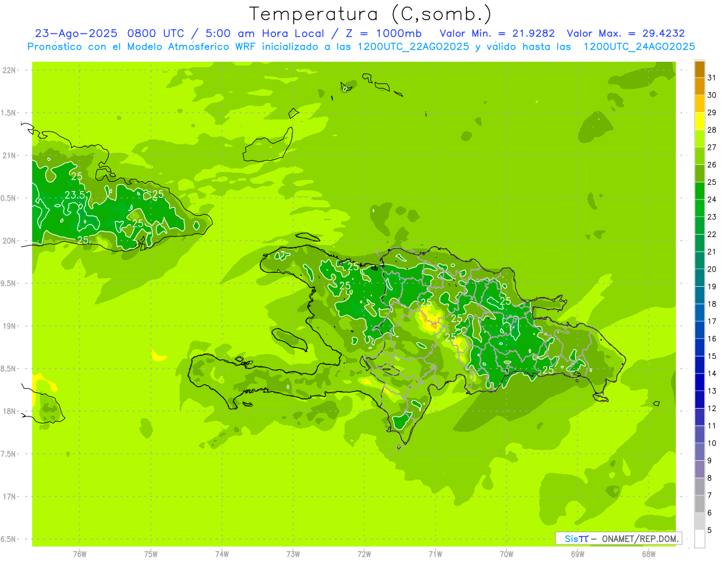Click the '18N' latitude axis label
The height and width of the screenshot is (562, 728).
click(9, 411)
